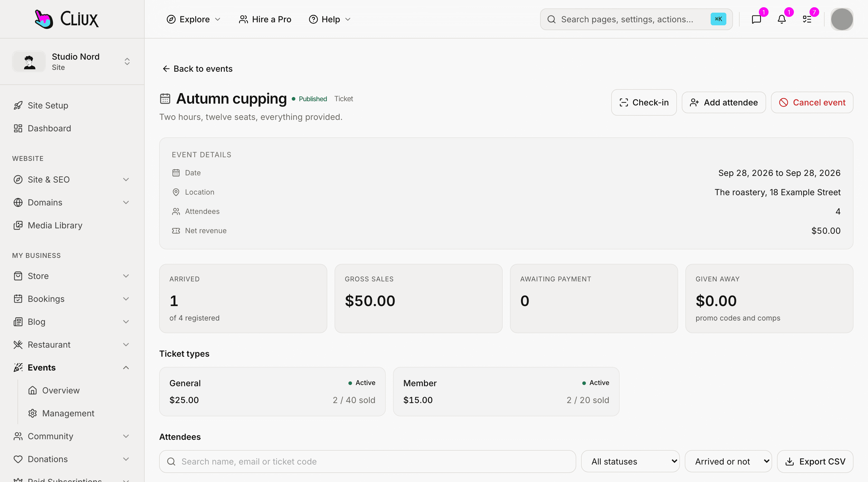Focus the attendee search field

coord(367,462)
